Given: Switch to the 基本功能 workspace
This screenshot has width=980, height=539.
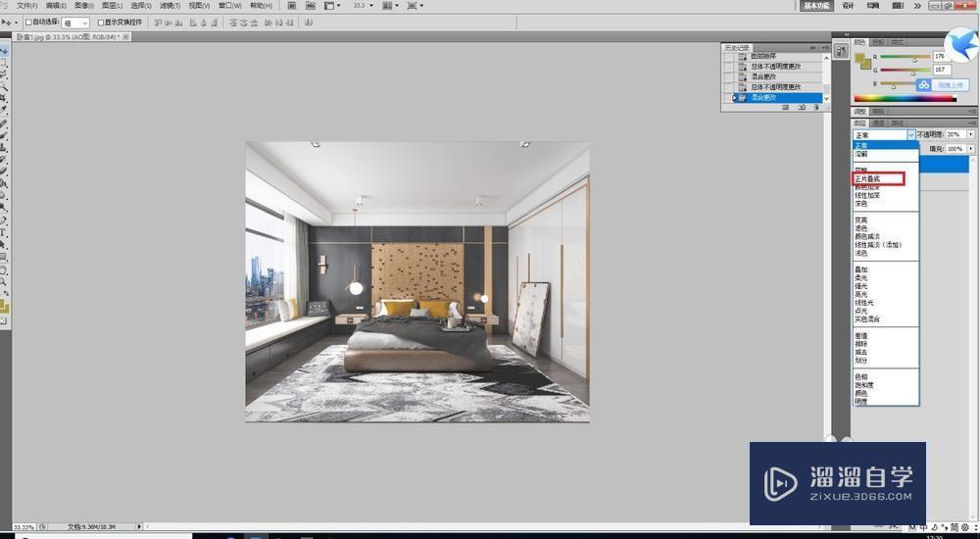Looking at the screenshot, I should point(816,6).
